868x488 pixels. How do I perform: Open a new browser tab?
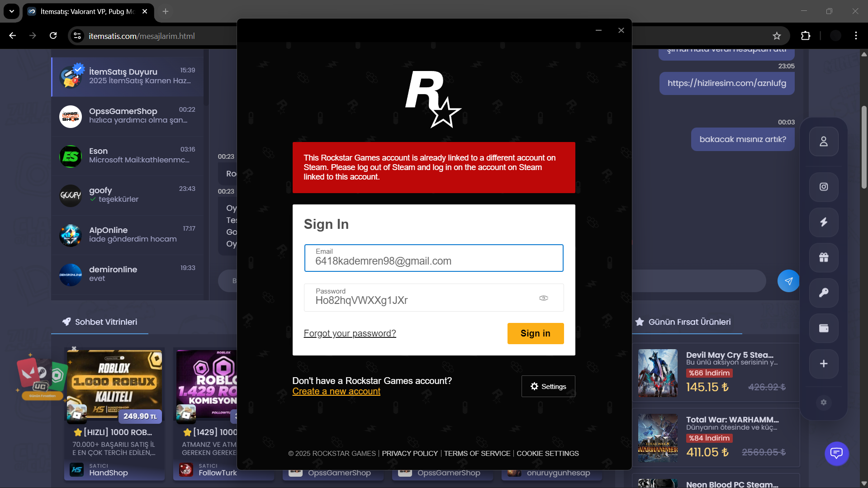tap(166, 11)
